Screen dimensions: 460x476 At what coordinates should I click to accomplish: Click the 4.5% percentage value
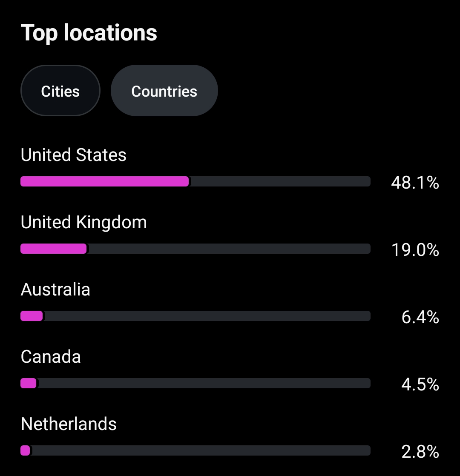click(420, 384)
